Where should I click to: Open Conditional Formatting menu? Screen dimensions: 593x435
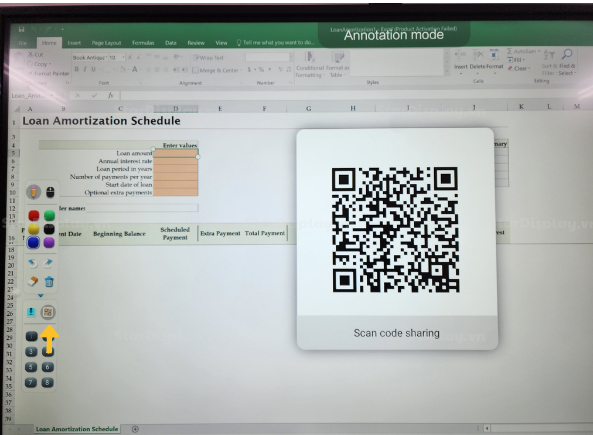309,65
